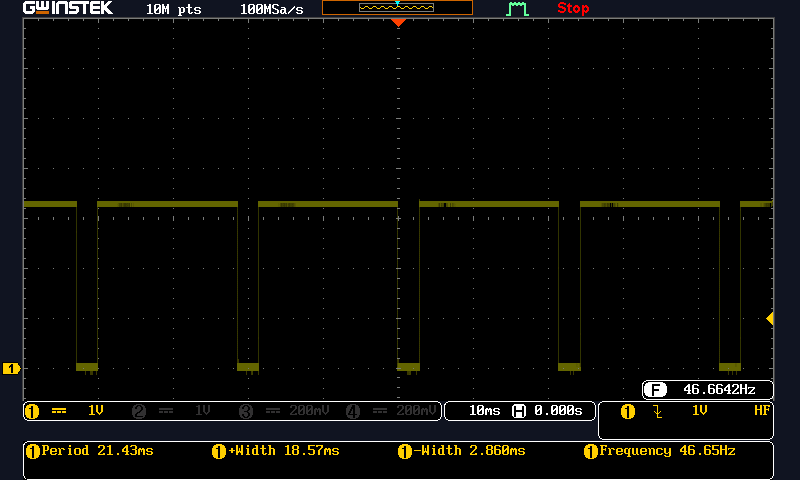Click the waveform memory overview bar
Screen dimensions: 800x480
tap(397, 8)
